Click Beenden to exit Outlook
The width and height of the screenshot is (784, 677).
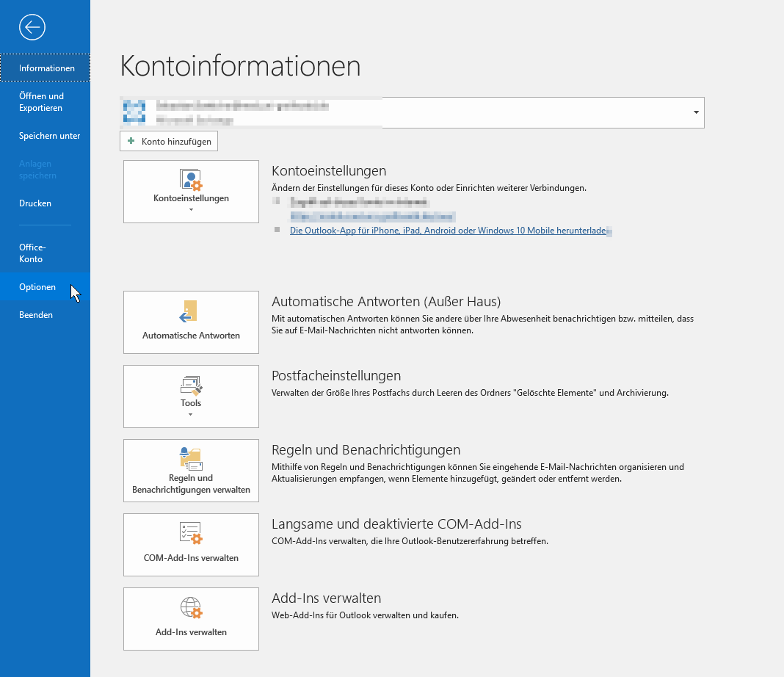coord(36,315)
